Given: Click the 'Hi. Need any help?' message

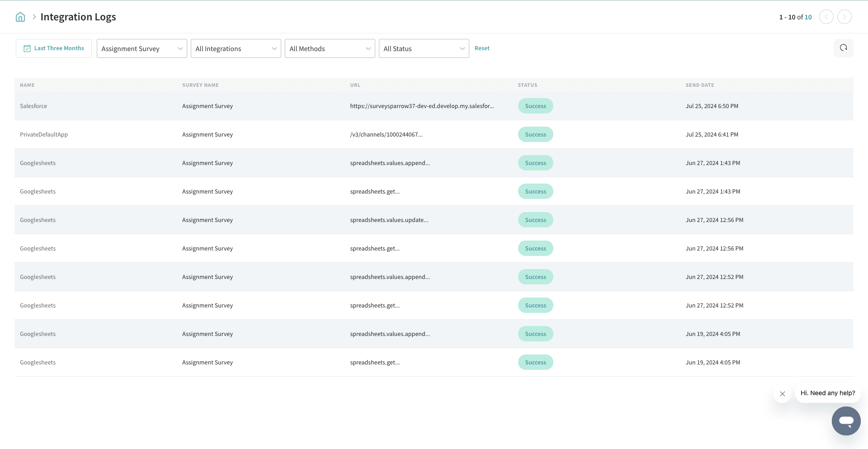Looking at the screenshot, I should [x=827, y=393].
